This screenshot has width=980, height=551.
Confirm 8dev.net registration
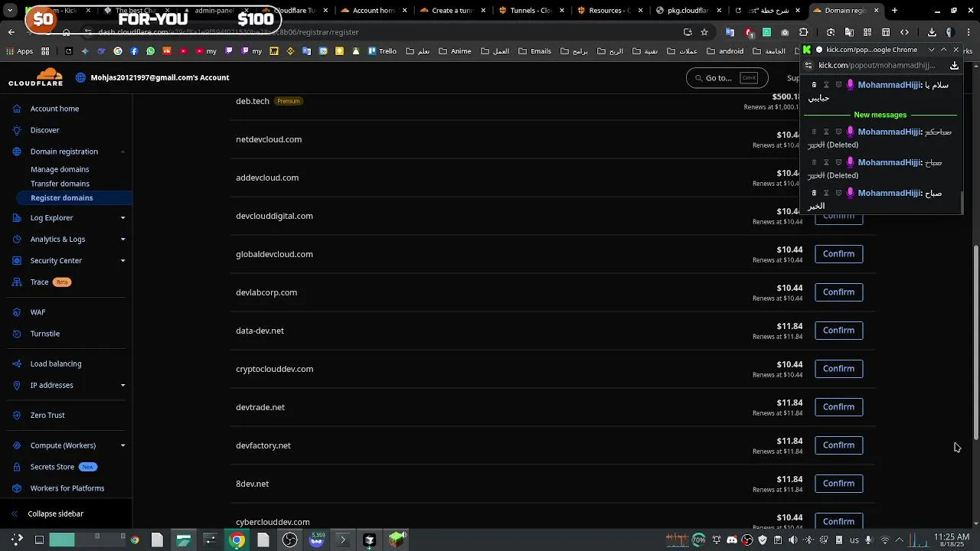[x=838, y=484]
